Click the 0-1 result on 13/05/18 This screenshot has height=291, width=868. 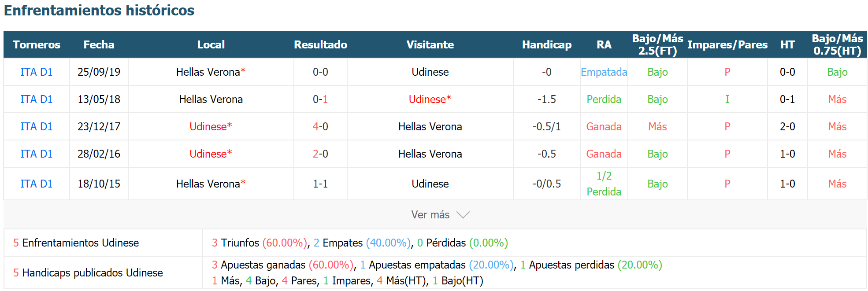coord(320,99)
